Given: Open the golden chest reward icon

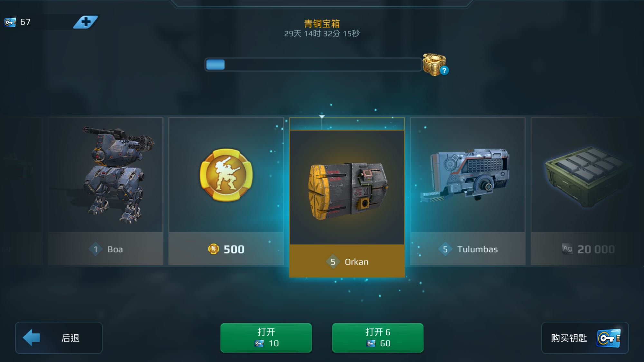Looking at the screenshot, I should (x=434, y=64).
